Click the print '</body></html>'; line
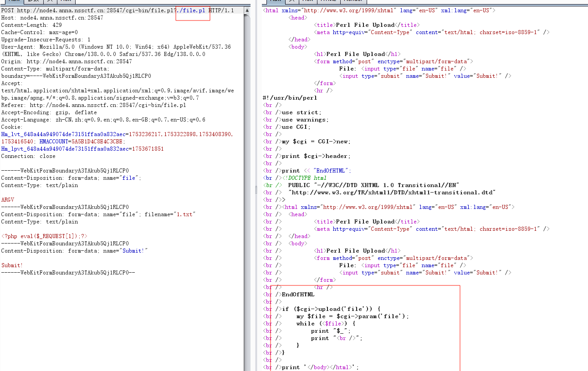This screenshot has width=588, height=371. (x=320, y=367)
